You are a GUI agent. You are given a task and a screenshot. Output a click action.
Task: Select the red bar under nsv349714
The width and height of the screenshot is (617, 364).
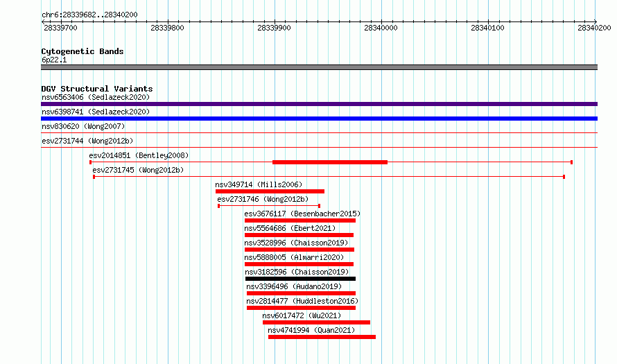click(x=270, y=191)
